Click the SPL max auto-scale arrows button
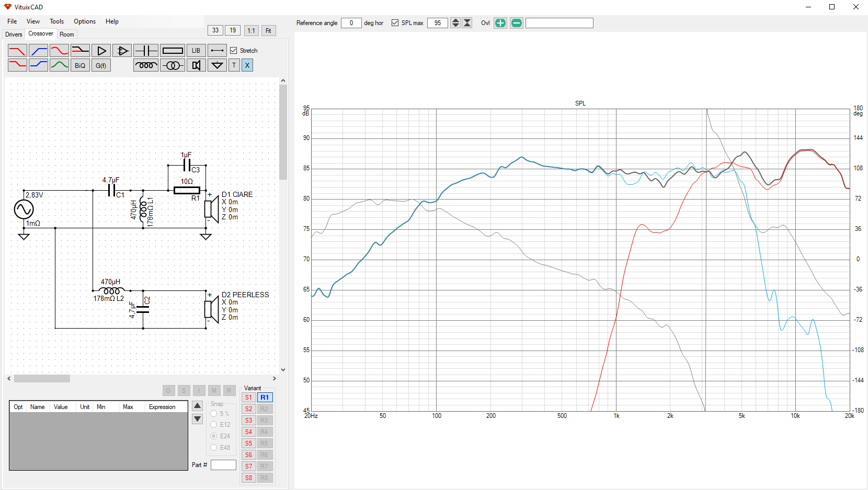 (467, 23)
